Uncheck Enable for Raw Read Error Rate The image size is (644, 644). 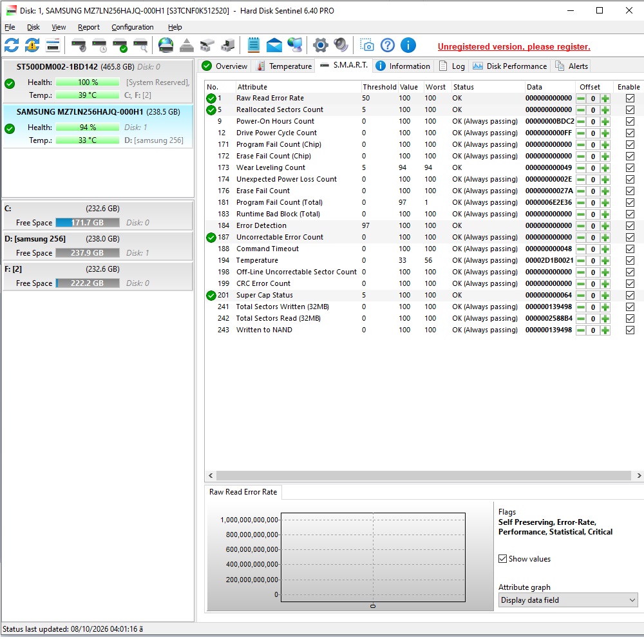[x=630, y=98]
